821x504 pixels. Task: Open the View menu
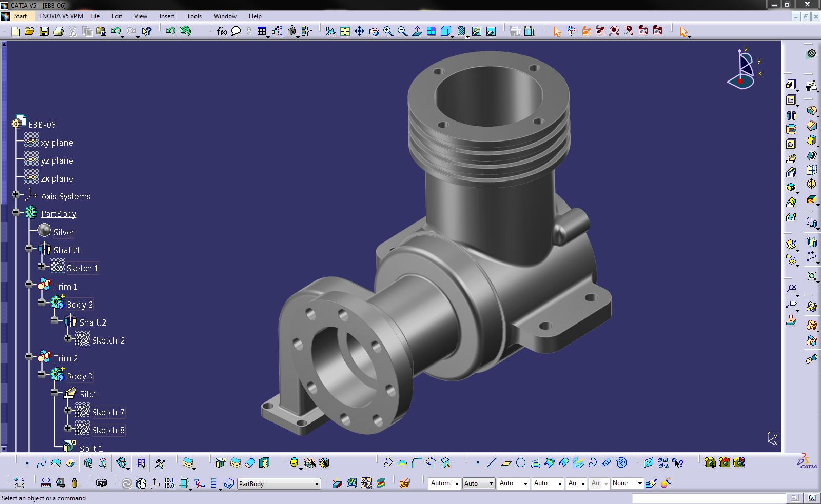(141, 16)
